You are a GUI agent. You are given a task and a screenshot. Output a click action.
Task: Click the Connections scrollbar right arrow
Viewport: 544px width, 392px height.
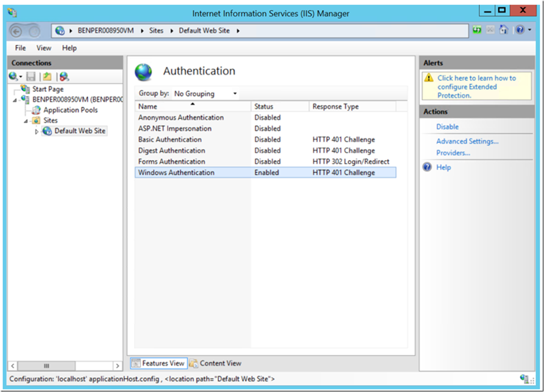click(117, 366)
